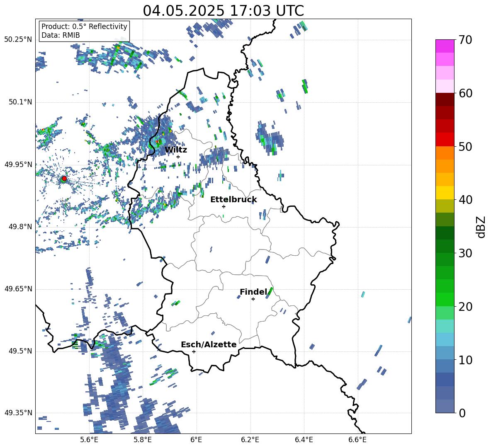Click the plus marker below Wiltz
Image resolution: width=491 pixels, height=448 pixels.
pyautogui.click(x=178, y=157)
